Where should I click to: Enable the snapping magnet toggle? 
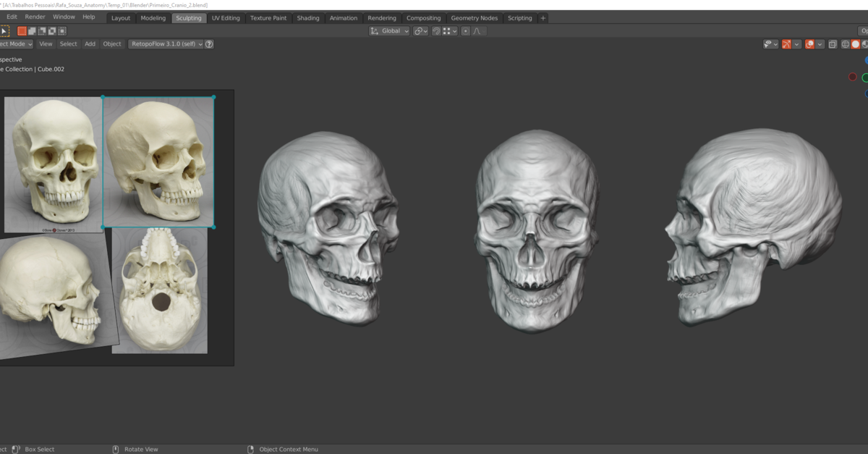point(436,30)
